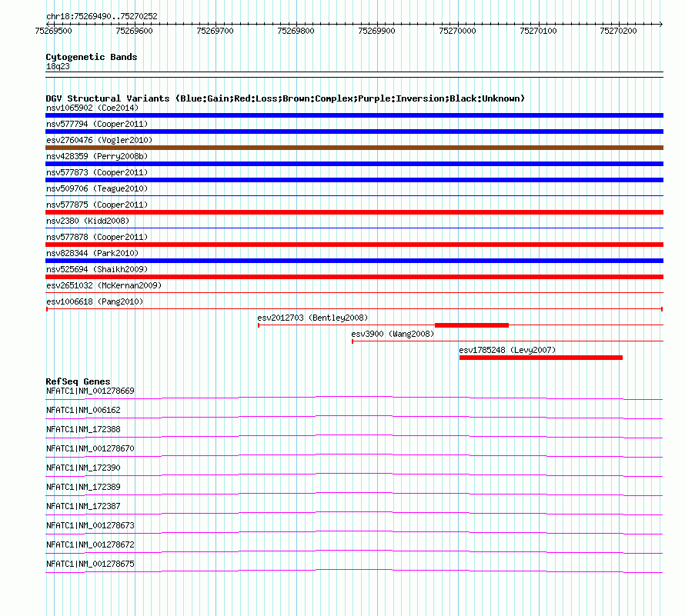
Task: Click variant label nsv577875 (Cooper2011)
Action: [97, 205]
